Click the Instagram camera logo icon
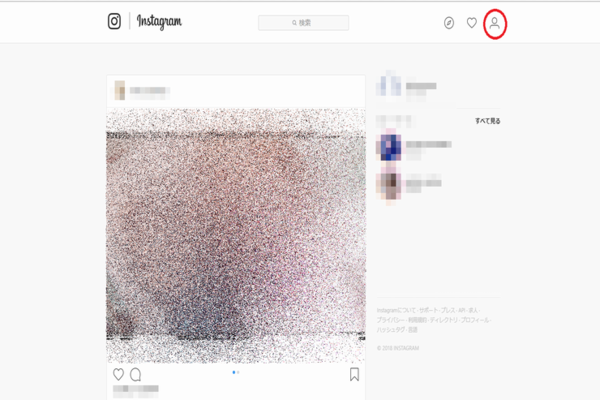This screenshot has height=400, width=600. tap(114, 21)
